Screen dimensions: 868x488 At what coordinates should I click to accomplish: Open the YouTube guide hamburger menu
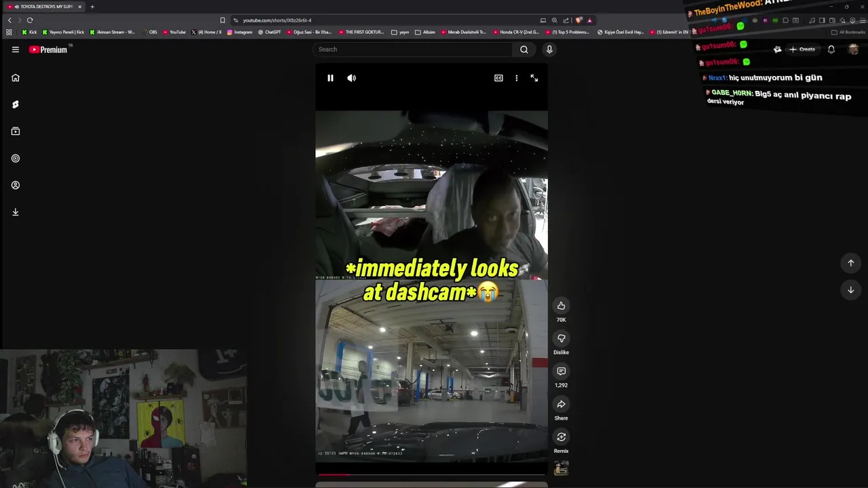pos(15,49)
